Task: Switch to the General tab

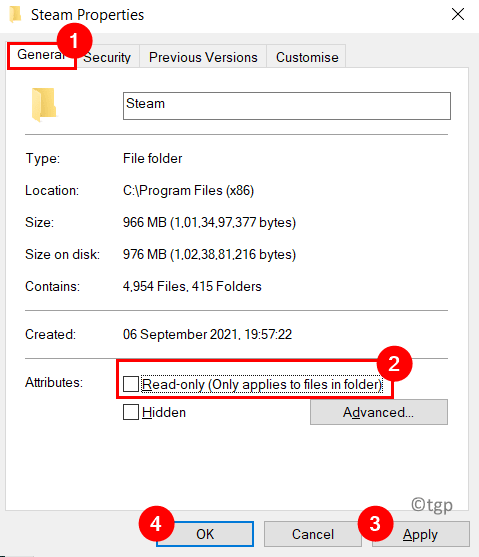Action: point(42,55)
